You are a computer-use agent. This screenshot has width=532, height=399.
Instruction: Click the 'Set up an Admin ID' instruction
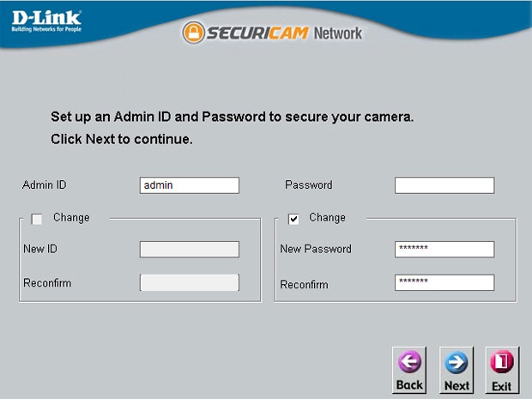232,117
